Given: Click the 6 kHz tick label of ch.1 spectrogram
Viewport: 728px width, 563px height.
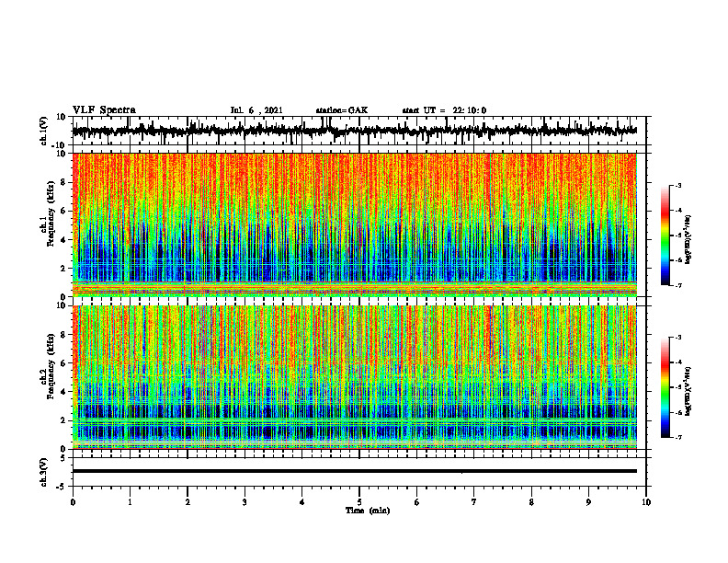Looking at the screenshot, I should coord(64,211).
